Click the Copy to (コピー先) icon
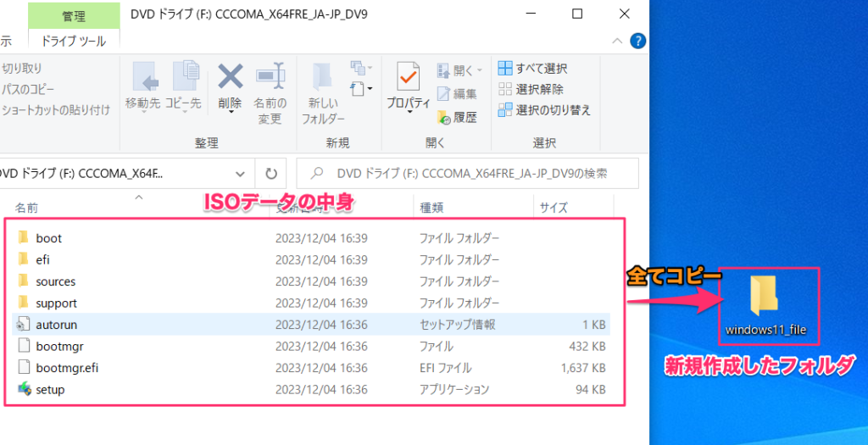This screenshot has height=445, width=868. point(184,77)
